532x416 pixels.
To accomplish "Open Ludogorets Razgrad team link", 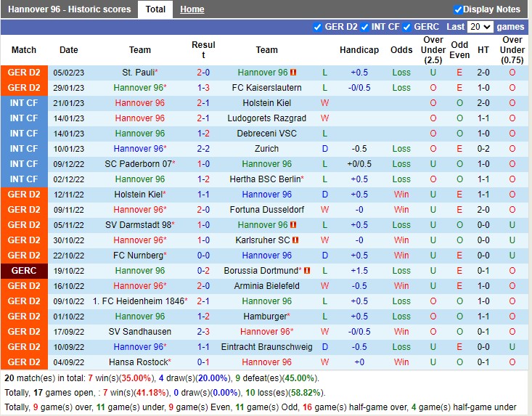I will pos(266,118).
